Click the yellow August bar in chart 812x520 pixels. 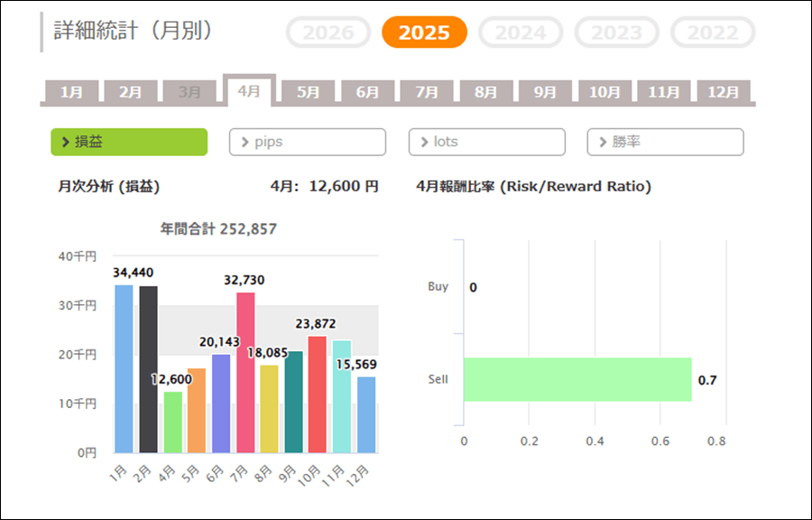269,408
